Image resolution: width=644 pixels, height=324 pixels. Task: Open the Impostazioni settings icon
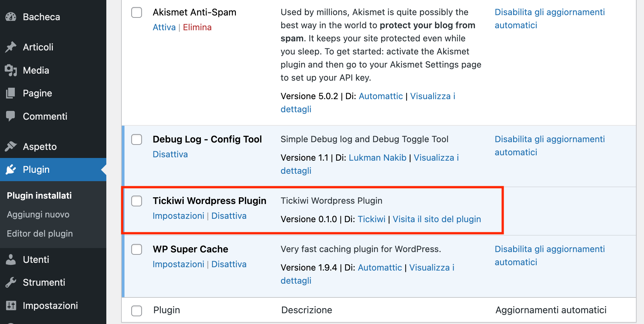tap(11, 305)
